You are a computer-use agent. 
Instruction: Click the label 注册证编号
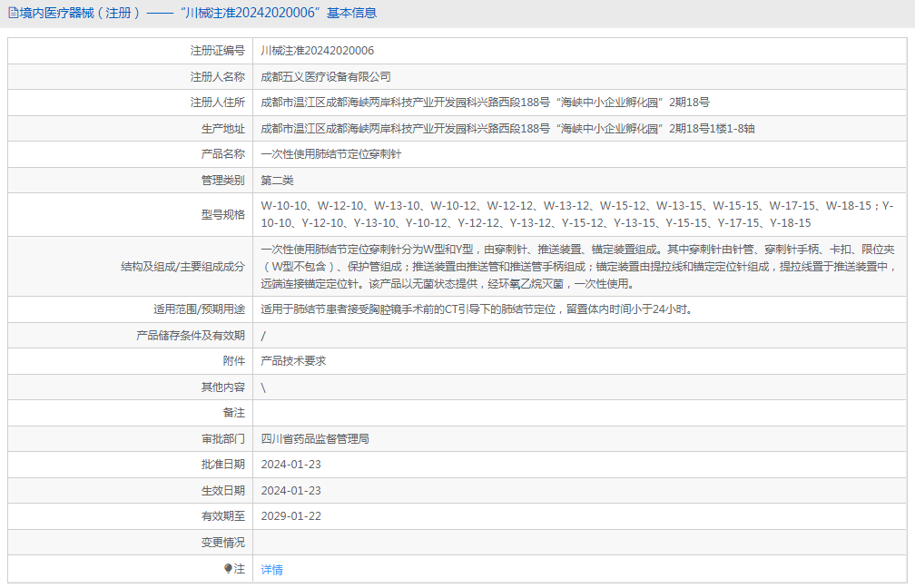click(218, 51)
